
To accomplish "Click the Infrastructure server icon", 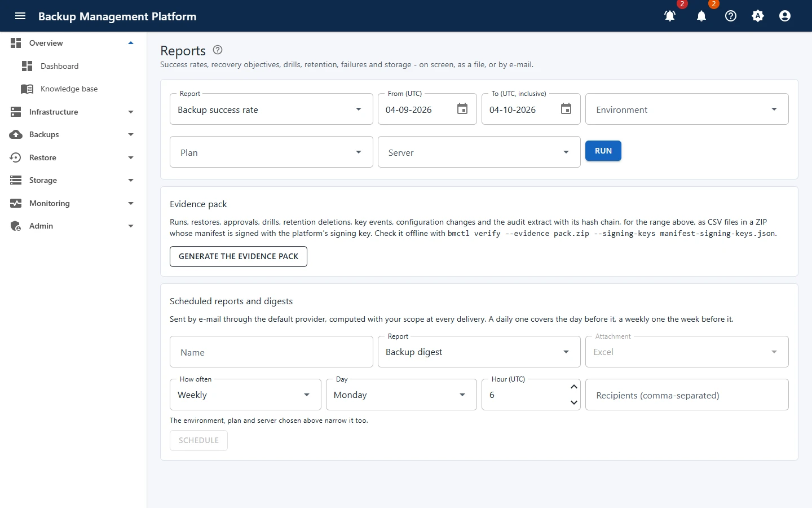I will 16,112.
